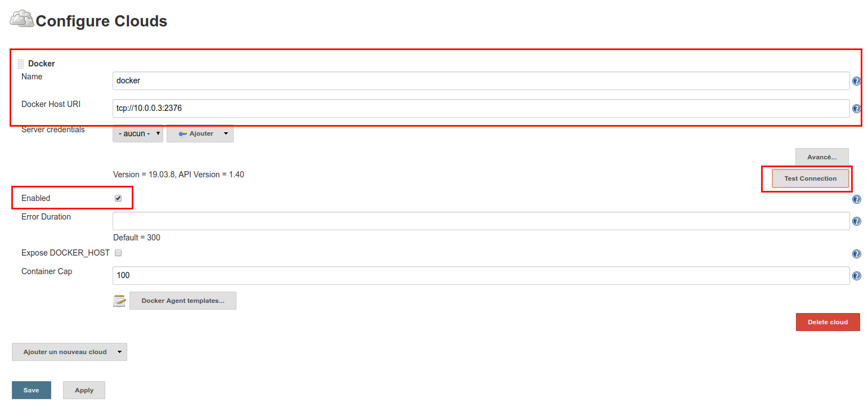
Task: Click the Test Connection button
Action: coord(810,178)
